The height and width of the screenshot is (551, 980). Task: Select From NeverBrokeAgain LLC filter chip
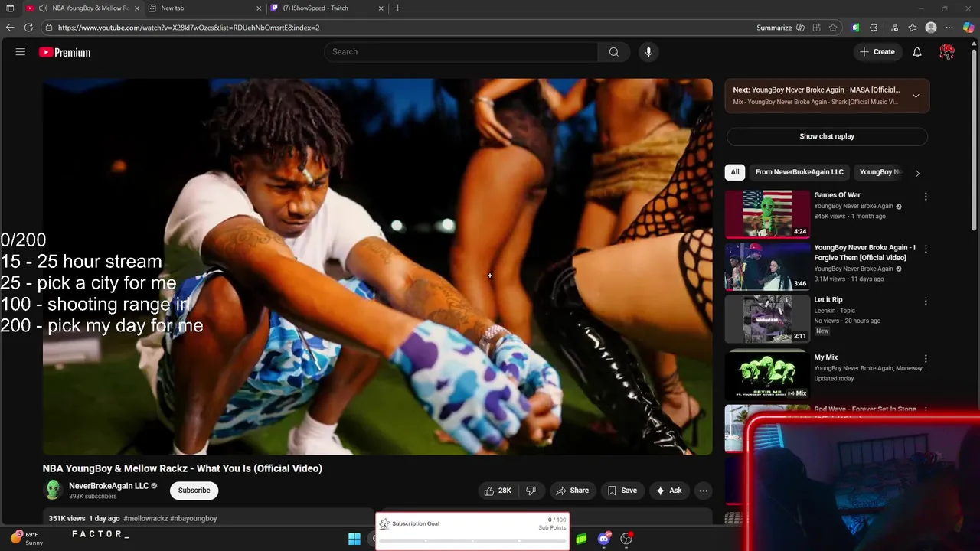[x=799, y=172]
